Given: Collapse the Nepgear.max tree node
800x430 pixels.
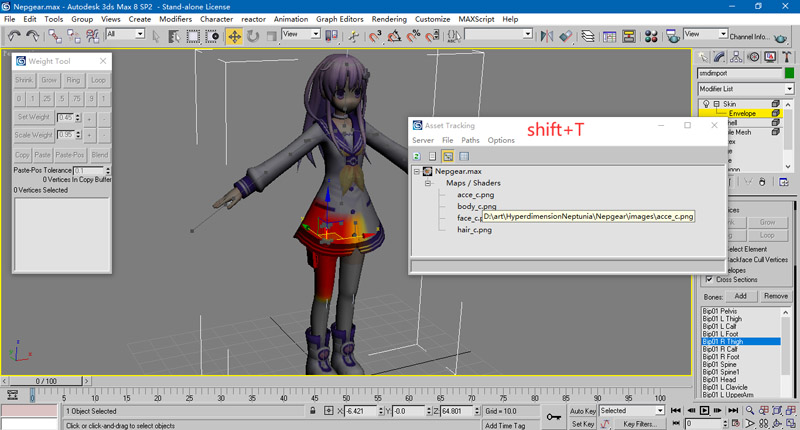Looking at the screenshot, I should [x=417, y=172].
